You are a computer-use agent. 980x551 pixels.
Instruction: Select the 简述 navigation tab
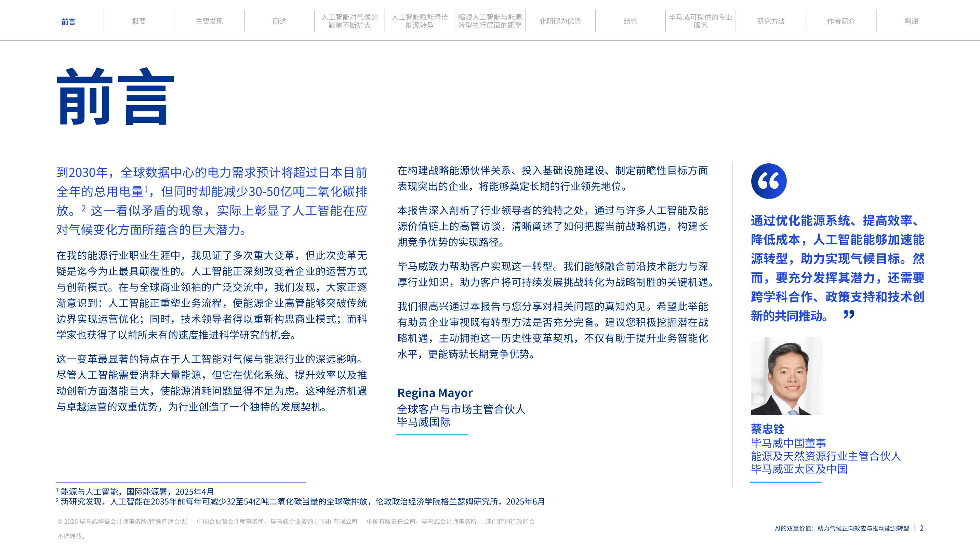pos(279,21)
